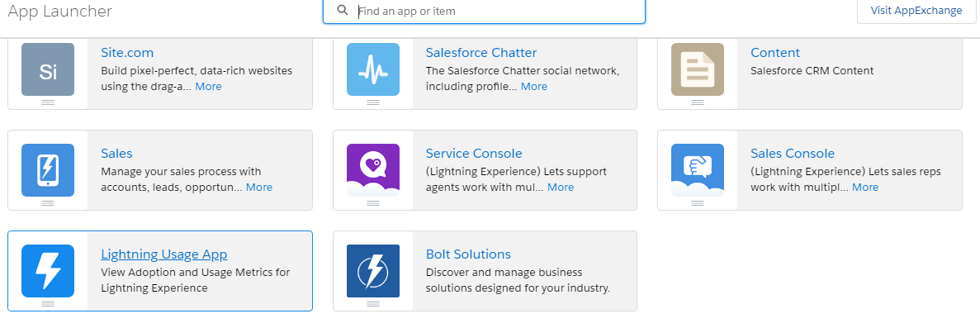The image size is (980, 328).
Task: Expand Salesforce Chatter description via More
Action: [x=533, y=87]
